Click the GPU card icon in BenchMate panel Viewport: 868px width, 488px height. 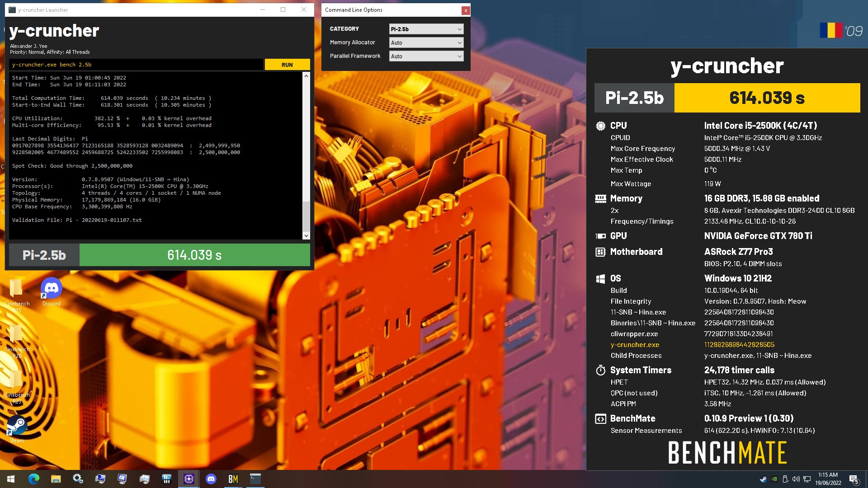point(600,236)
